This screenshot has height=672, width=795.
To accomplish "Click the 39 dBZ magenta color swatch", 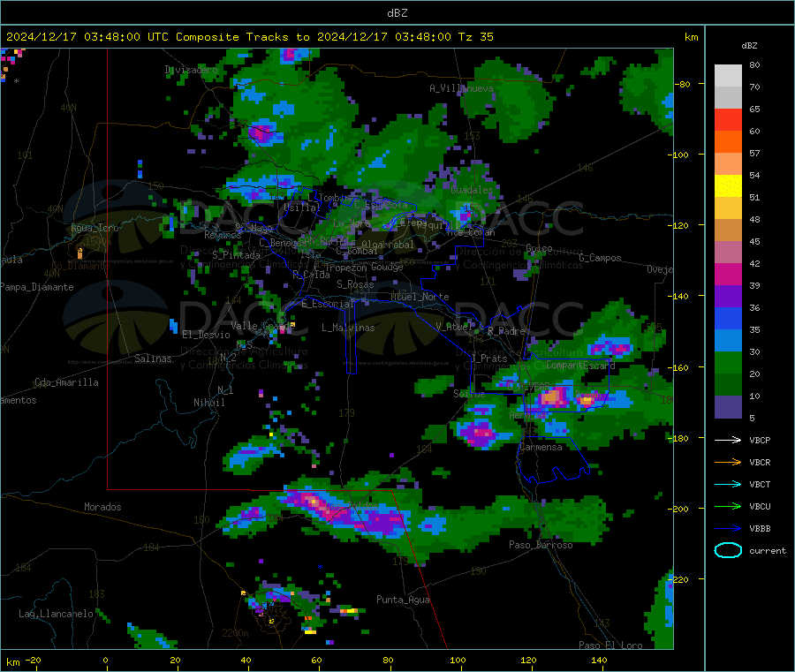I will [728, 274].
